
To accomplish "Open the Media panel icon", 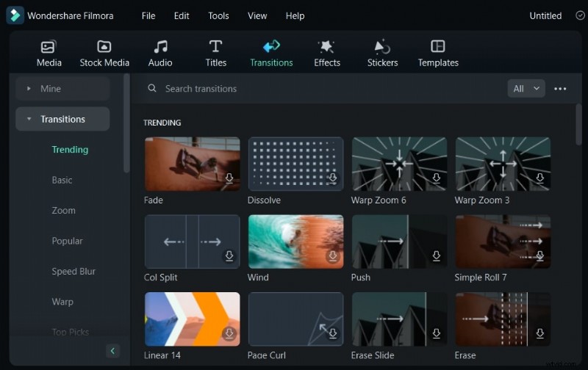I will pos(49,47).
